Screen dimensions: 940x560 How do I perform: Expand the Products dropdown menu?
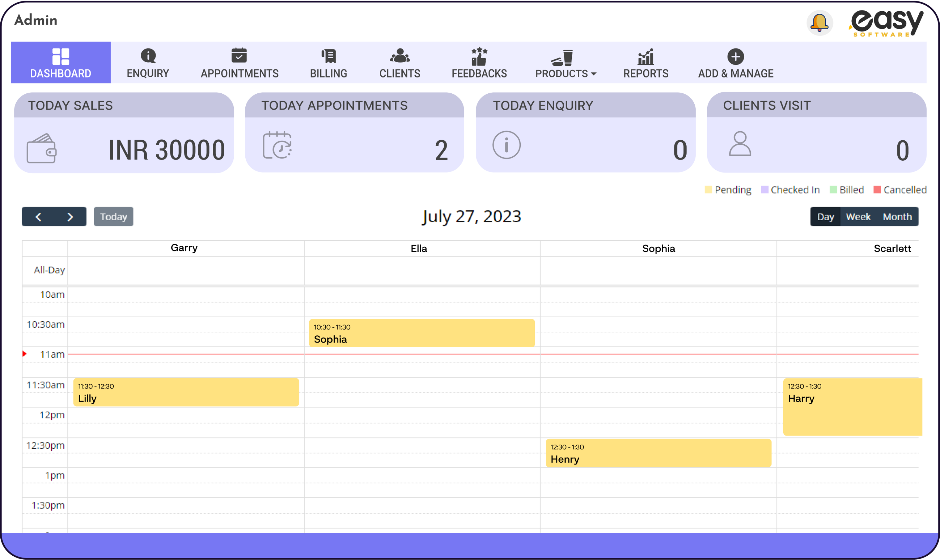(x=565, y=63)
